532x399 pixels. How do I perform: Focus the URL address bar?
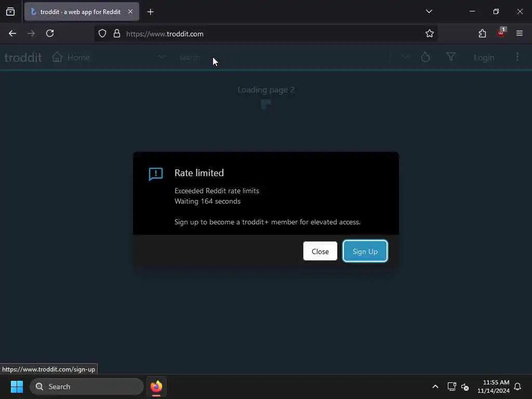click(x=271, y=34)
